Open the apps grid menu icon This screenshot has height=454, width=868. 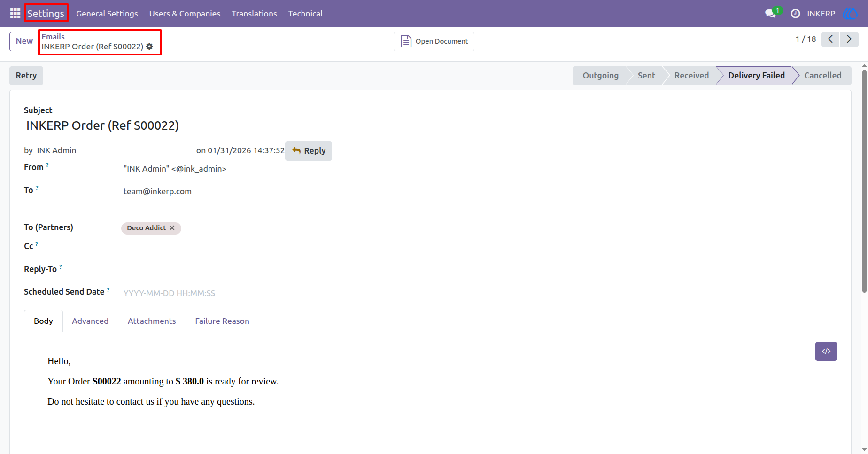tap(15, 14)
